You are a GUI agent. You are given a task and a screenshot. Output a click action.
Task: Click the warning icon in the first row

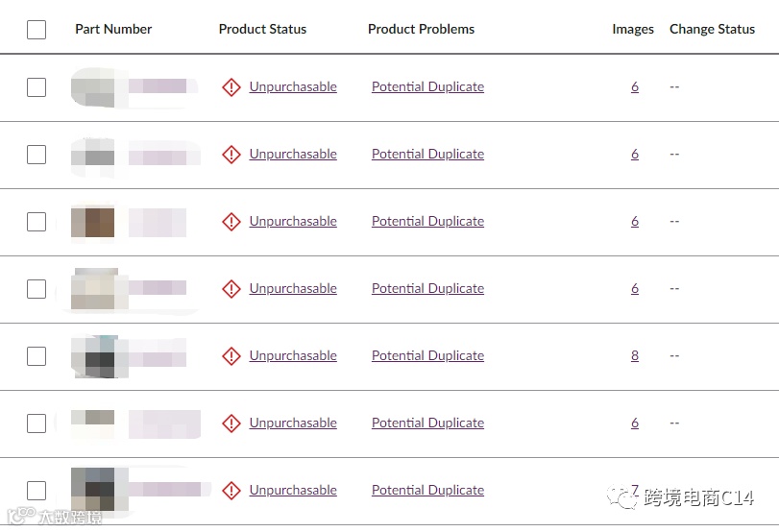231,87
